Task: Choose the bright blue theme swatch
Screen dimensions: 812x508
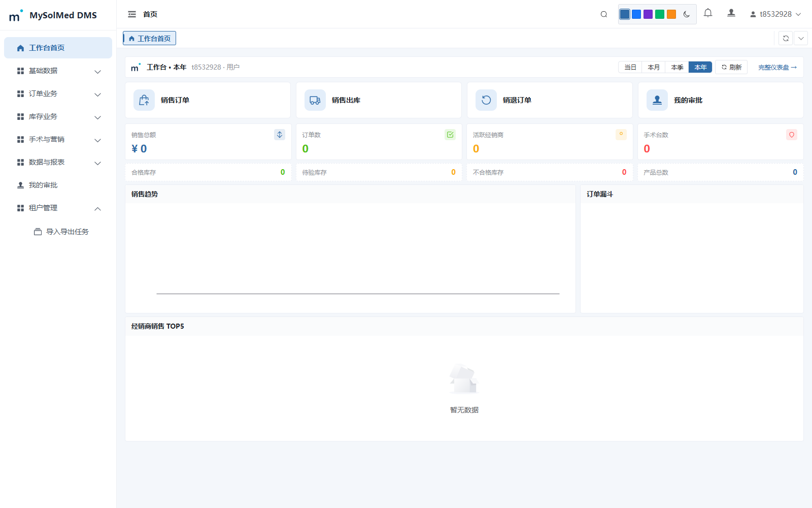Action: point(636,14)
